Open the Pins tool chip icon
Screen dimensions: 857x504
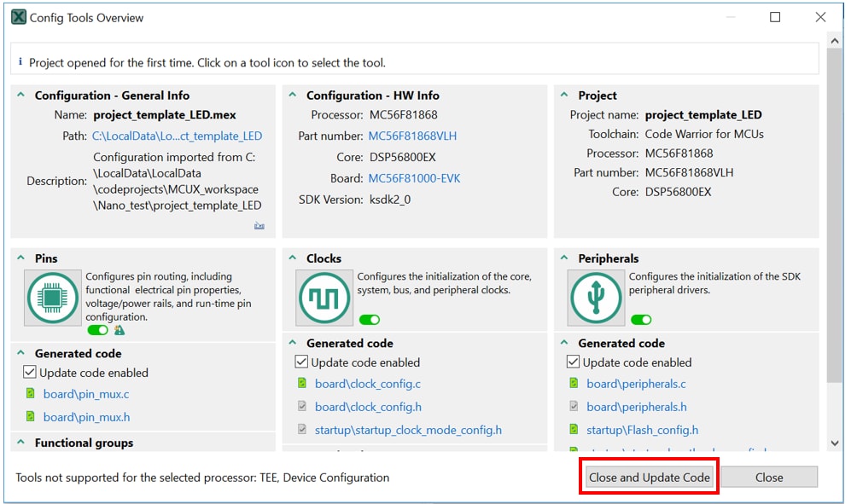(53, 298)
